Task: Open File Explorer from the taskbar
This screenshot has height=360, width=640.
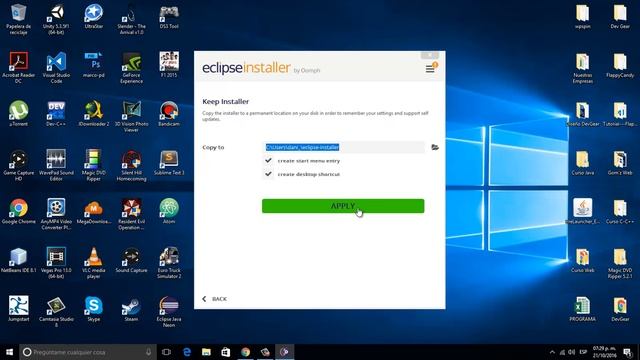Action: pyautogui.click(x=206, y=352)
